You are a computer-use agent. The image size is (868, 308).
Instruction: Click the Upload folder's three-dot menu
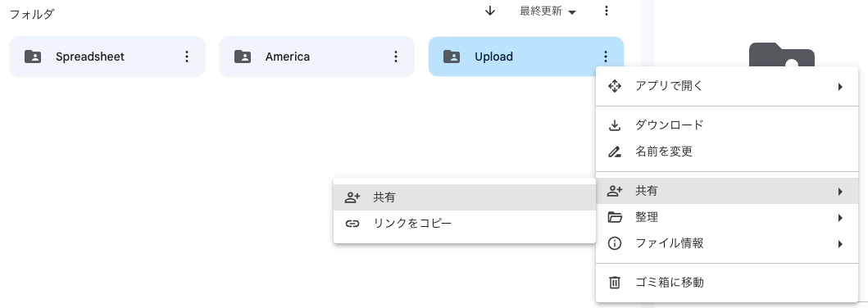pyautogui.click(x=605, y=57)
